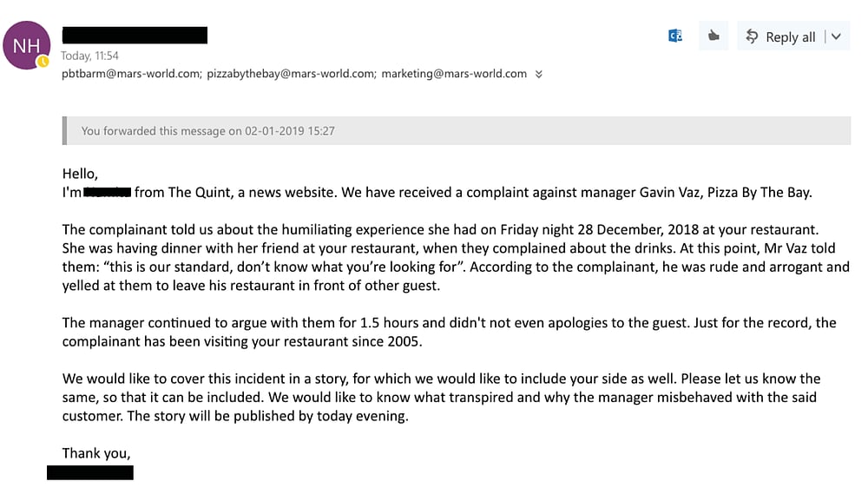Click recipient pbtbarm@mars-world.com

coord(130,74)
